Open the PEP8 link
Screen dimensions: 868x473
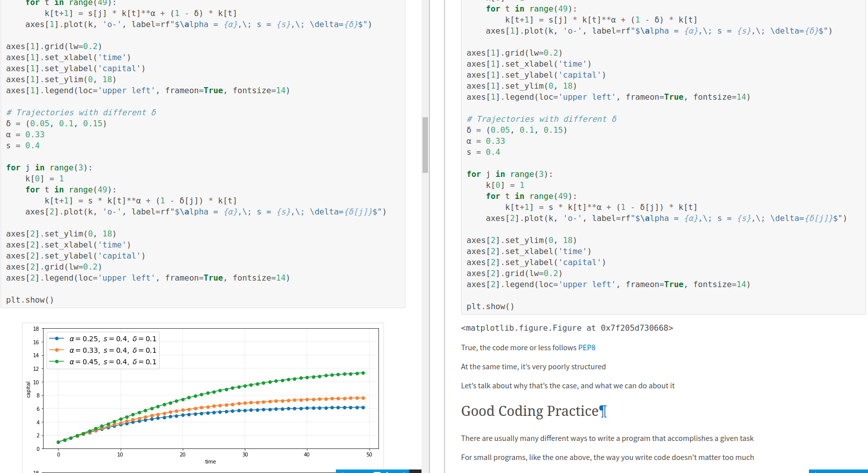tap(587, 348)
